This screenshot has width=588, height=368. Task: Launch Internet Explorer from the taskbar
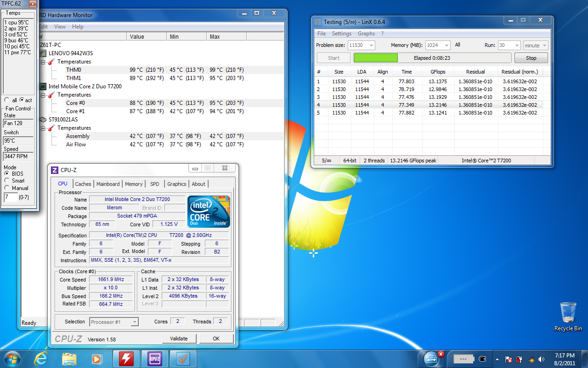point(41,359)
